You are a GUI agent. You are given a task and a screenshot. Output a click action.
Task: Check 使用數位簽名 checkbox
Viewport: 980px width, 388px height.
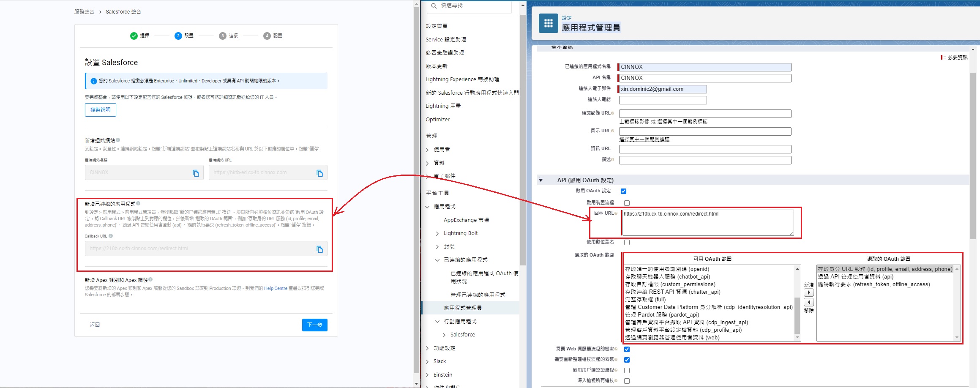click(627, 242)
